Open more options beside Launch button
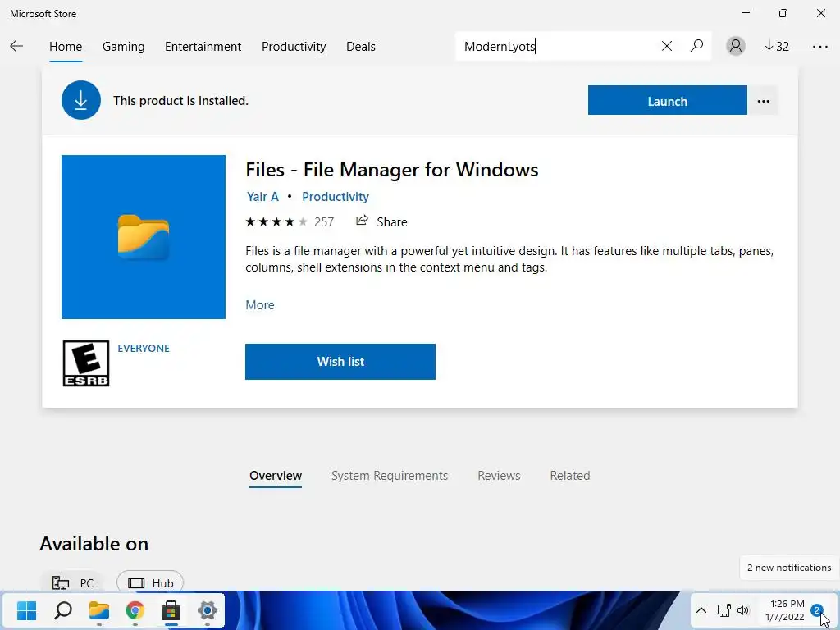This screenshot has width=840, height=630. [x=764, y=101]
